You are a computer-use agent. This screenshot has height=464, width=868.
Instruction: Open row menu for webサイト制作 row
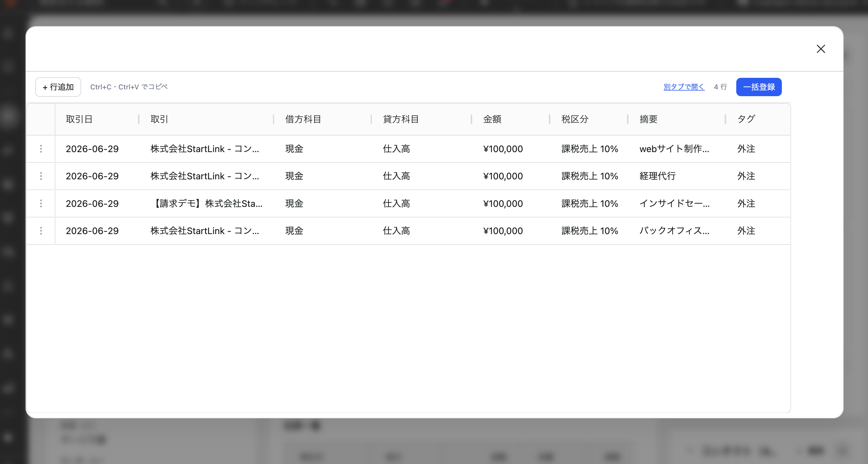(41, 149)
